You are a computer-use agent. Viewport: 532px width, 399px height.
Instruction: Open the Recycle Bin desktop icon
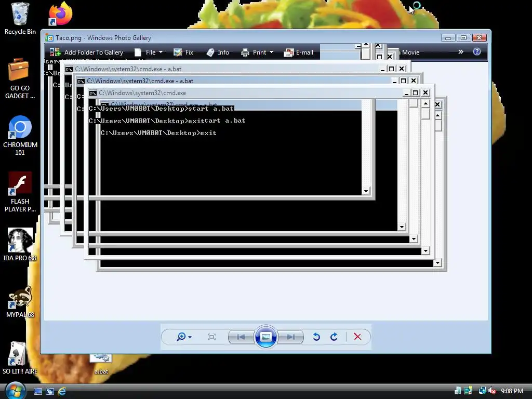pos(20,19)
